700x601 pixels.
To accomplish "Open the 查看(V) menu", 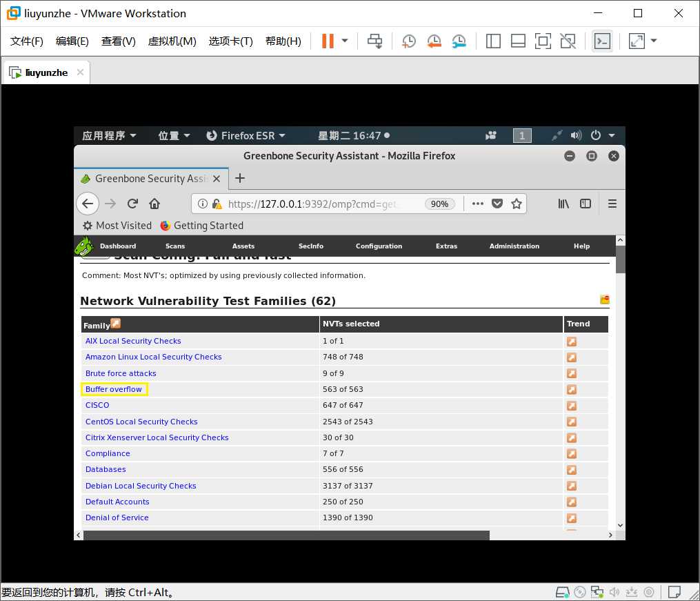I will point(119,41).
